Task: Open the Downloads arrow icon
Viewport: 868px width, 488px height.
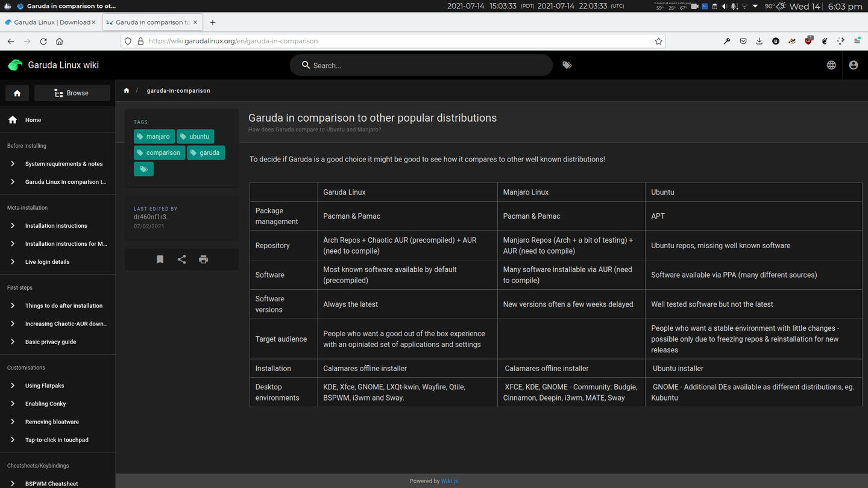Action: [759, 41]
